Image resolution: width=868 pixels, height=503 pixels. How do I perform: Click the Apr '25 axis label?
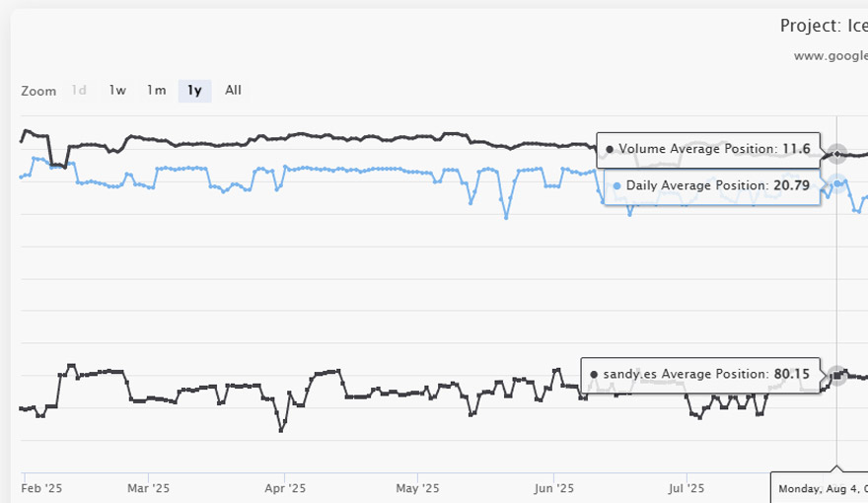284,488
